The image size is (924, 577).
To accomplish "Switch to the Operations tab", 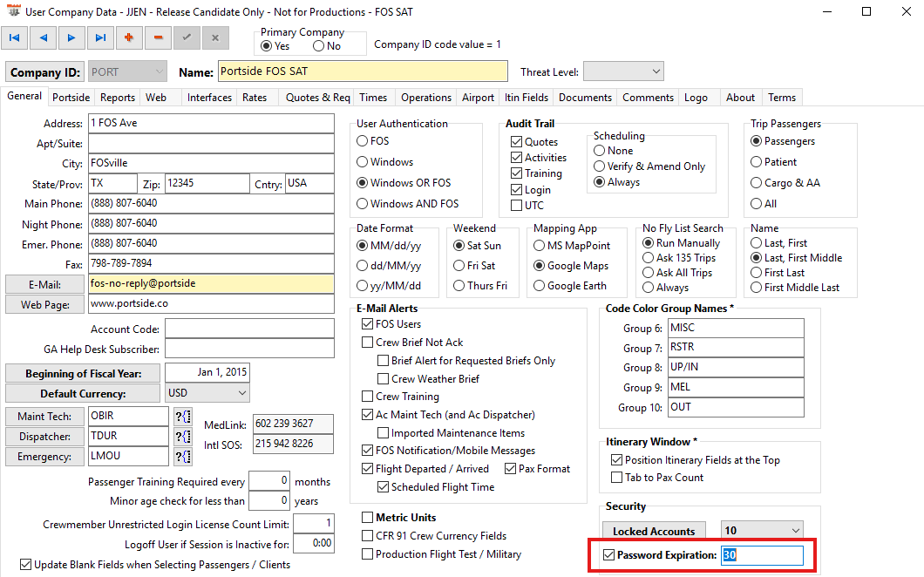I will [x=426, y=98].
